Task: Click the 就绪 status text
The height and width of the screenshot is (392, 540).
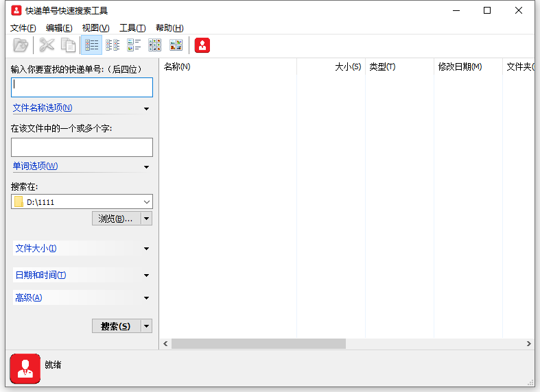Action: pyautogui.click(x=53, y=365)
